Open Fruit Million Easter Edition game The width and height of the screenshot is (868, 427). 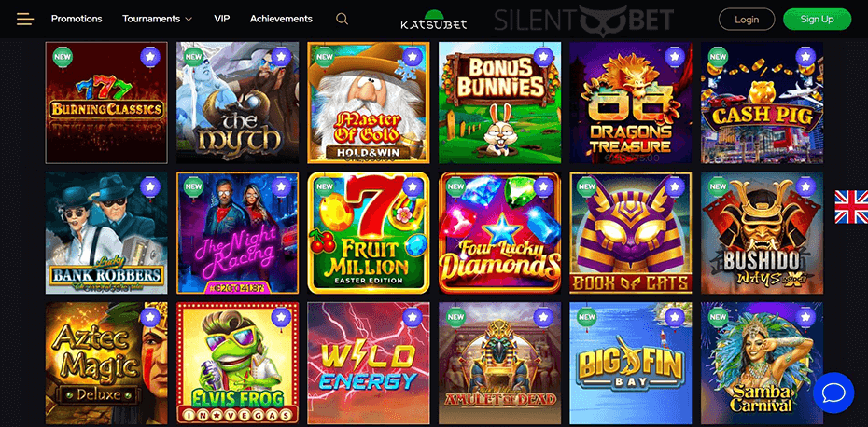[369, 233]
